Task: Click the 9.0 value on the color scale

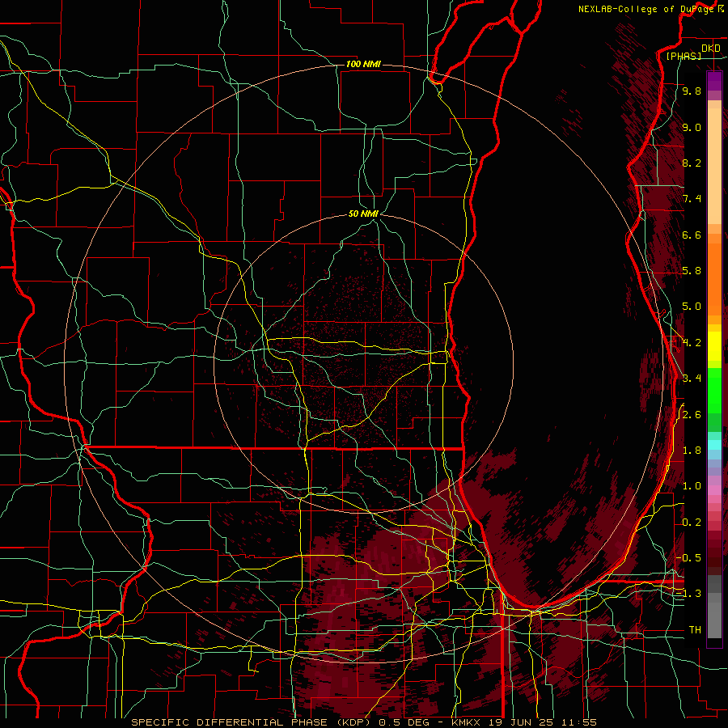Action: (692, 128)
